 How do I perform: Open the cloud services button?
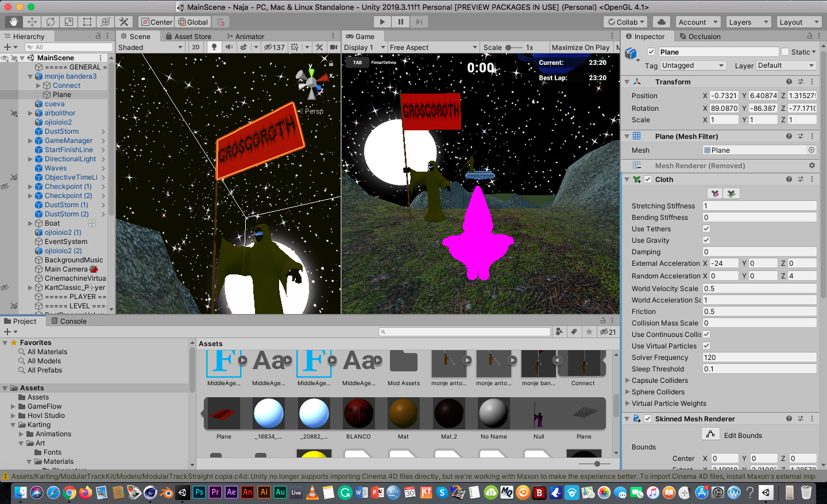pyautogui.click(x=662, y=22)
